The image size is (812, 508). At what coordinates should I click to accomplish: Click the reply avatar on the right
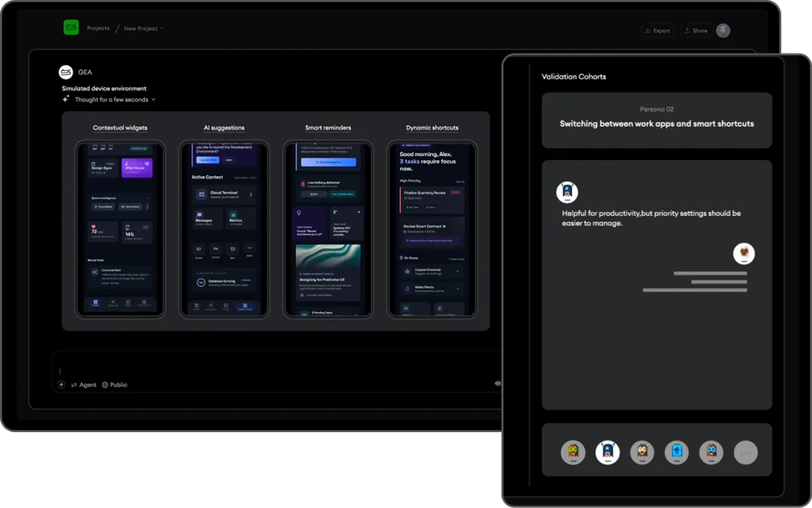[x=744, y=253]
